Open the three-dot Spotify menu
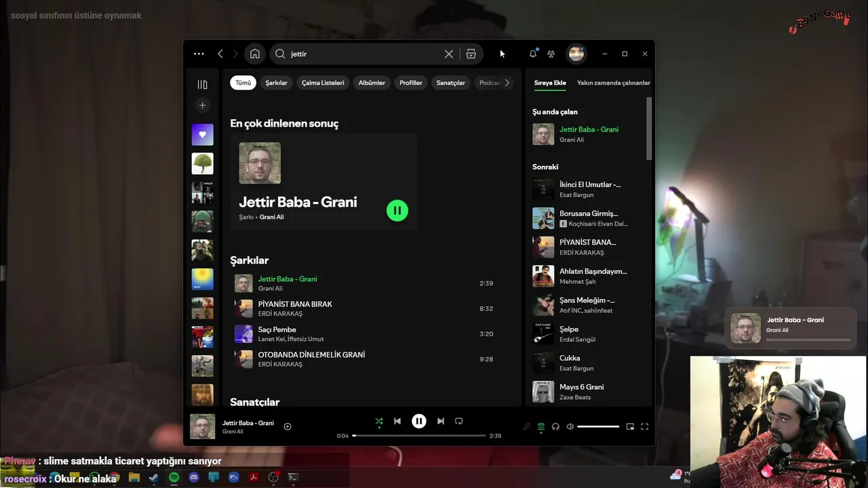This screenshot has height=488, width=868. pyautogui.click(x=199, y=54)
